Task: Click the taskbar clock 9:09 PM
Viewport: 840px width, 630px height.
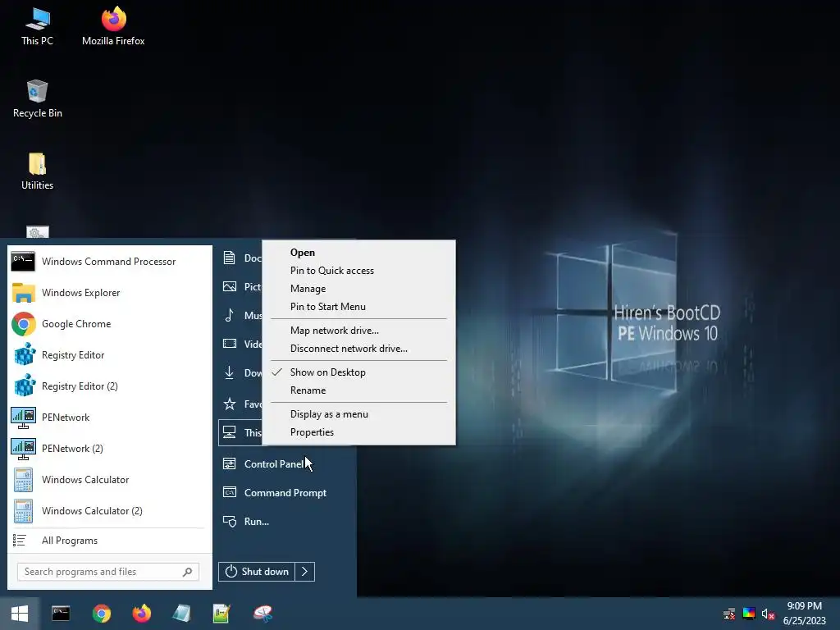Action: 804,606
